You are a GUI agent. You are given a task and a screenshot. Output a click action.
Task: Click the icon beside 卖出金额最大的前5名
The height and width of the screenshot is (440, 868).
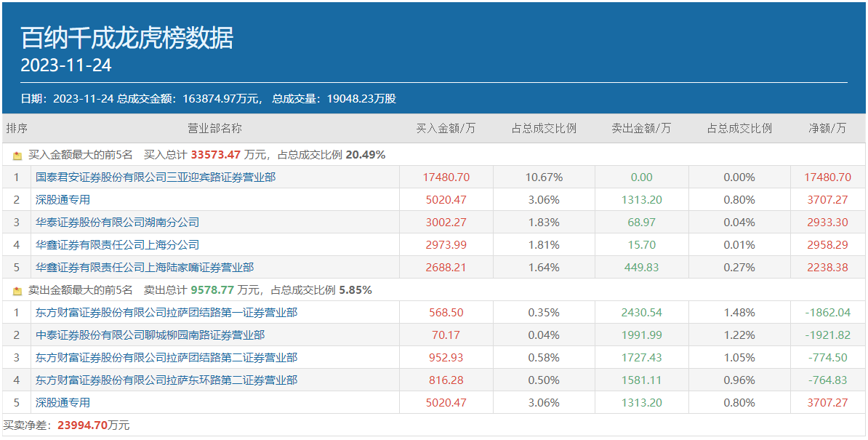tap(17, 290)
